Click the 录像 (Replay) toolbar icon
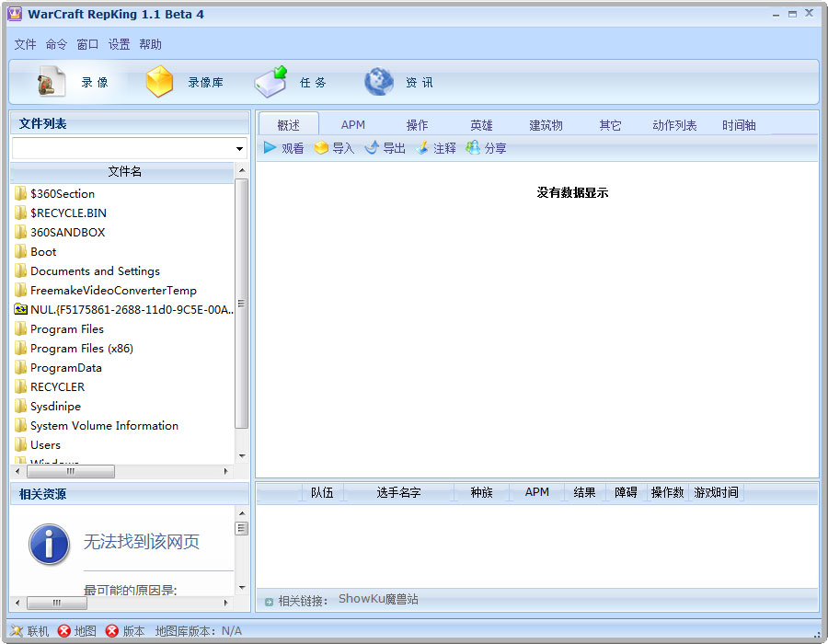Viewport: 828px width, 644px height. coord(51,83)
